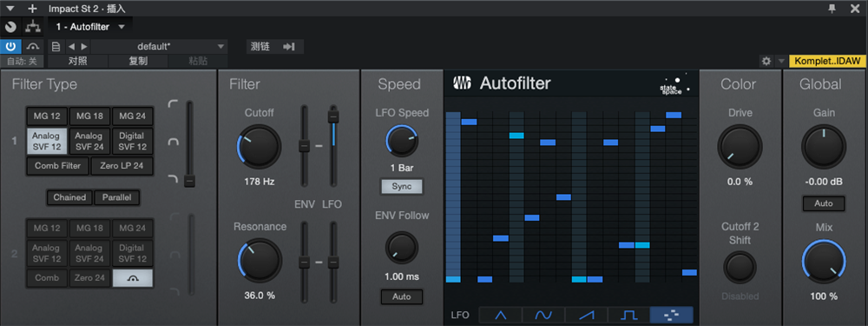The height and width of the screenshot is (326, 868).
Task: Click the 对照 compare button
Action: [77, 61]
